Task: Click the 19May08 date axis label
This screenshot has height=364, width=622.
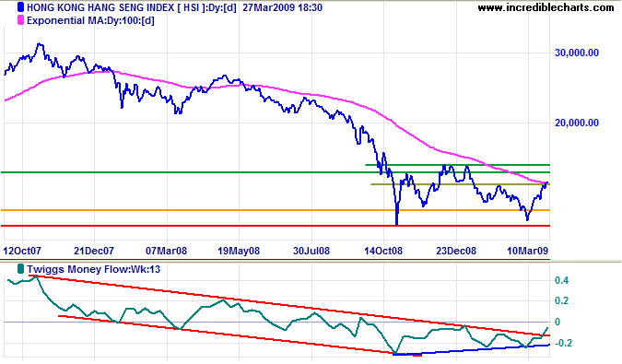Action: pyautogui.click(x=239, y=251)
